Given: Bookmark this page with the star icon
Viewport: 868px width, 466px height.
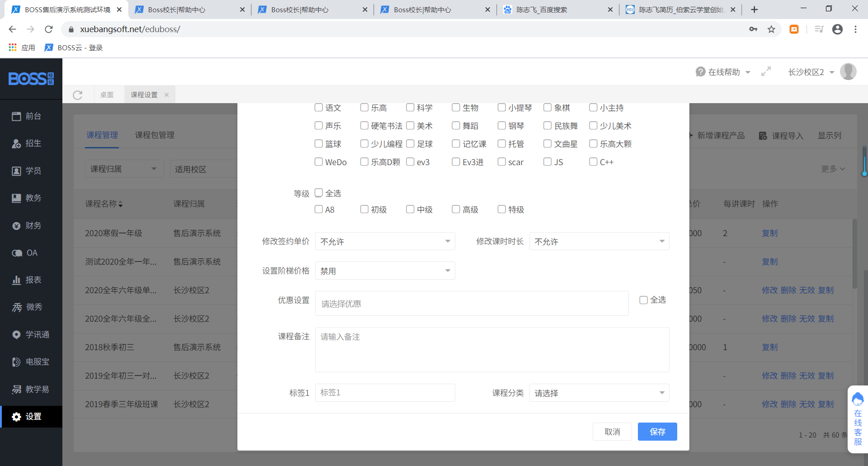Looking at the screenshot, I should pos(771,29).
